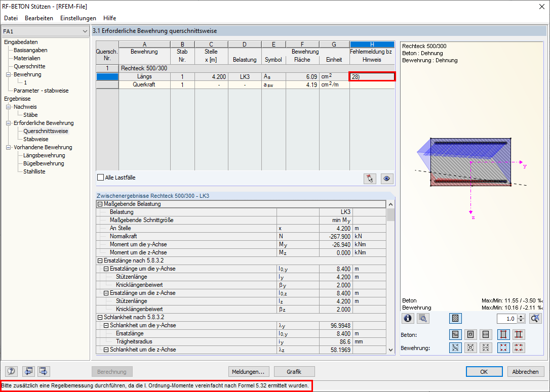Click the Meldungen... button
The image size is (550, 392).
click(x=249, y=371)
